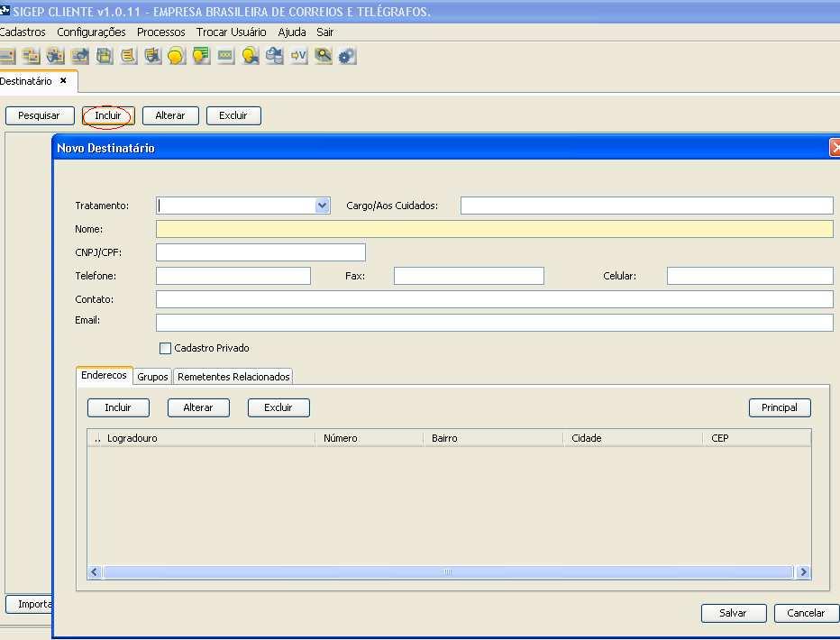
Task: Click the Salvar button
Action: pos(733,613)
